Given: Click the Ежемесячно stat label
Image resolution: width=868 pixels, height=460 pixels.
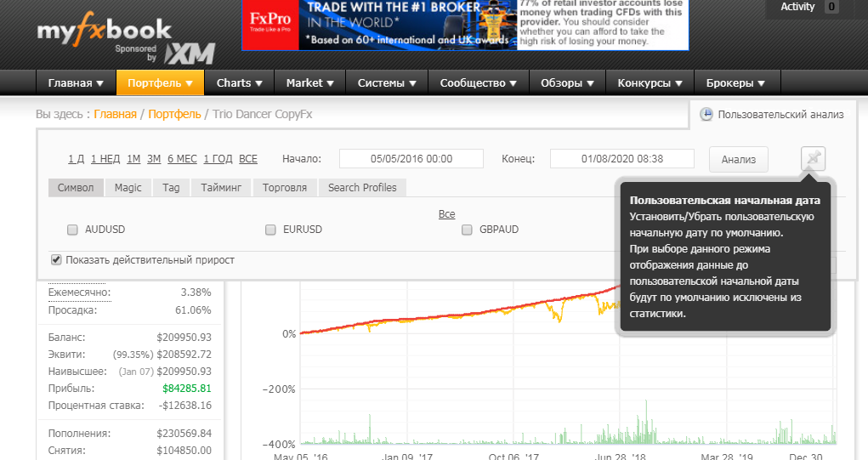Looking at the screenshot, I should click(79, 292).
